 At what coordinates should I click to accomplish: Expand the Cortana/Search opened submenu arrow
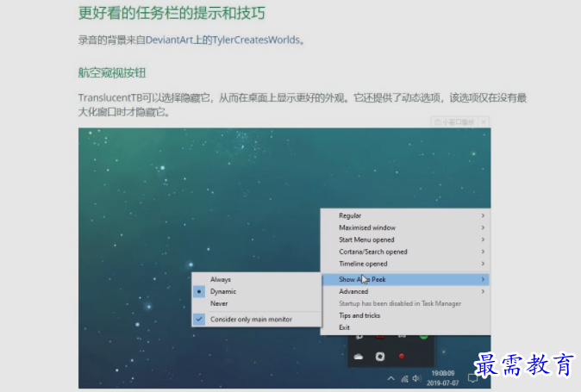point(483,252)
